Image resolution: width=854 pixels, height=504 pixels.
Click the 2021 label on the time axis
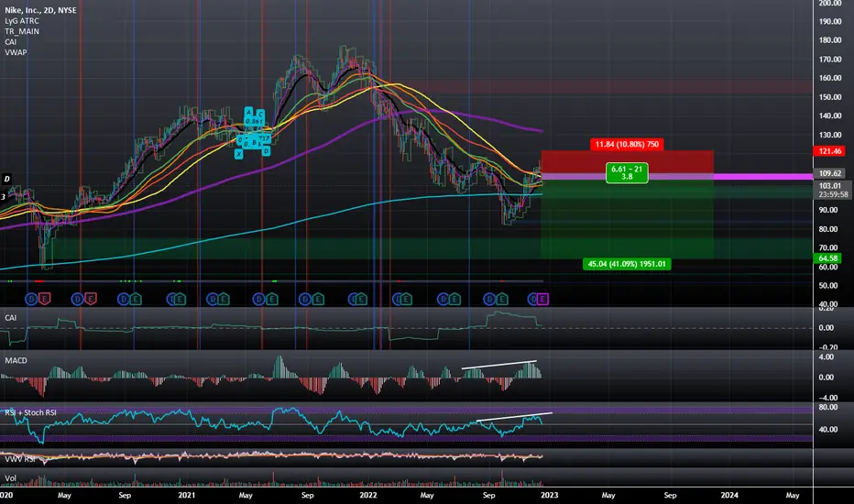point(187,495)
